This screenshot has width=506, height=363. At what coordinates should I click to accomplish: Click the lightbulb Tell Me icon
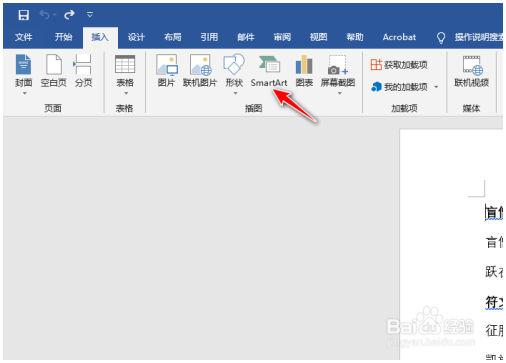coord(441,38)
